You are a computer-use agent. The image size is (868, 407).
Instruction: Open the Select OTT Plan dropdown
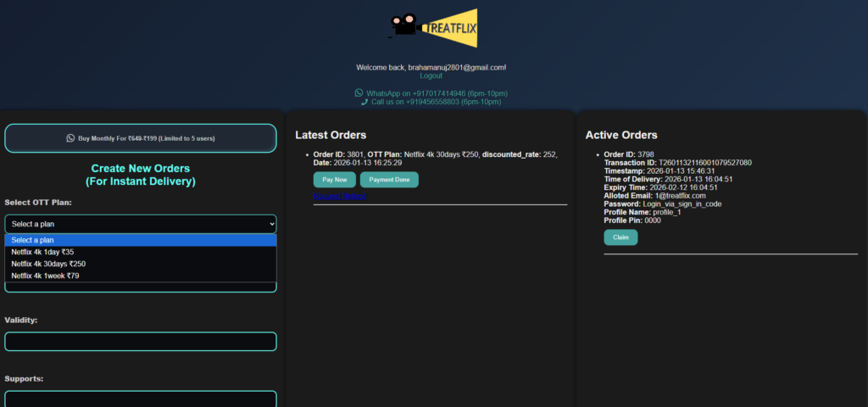pyautogui.click(x=141, y=224)
